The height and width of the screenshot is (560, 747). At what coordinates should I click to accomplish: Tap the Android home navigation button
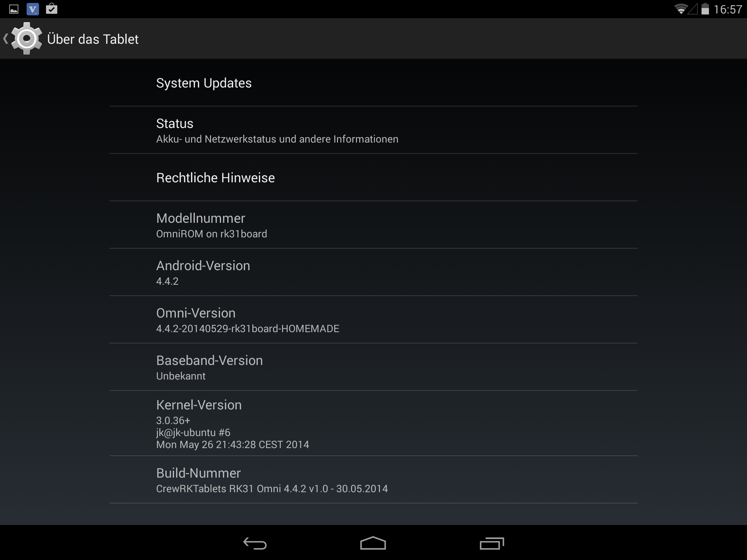[373, 543]
